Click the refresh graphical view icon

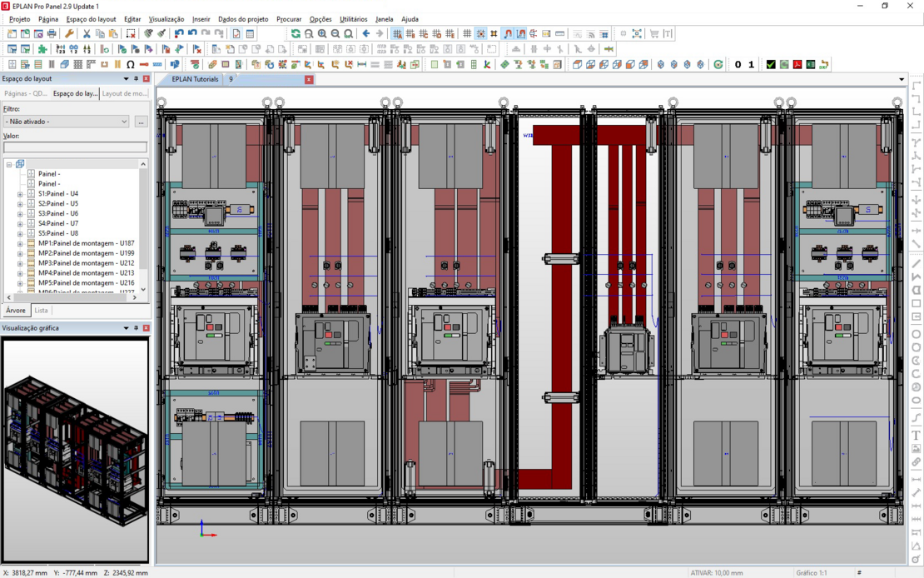click(x=296, y=33)
